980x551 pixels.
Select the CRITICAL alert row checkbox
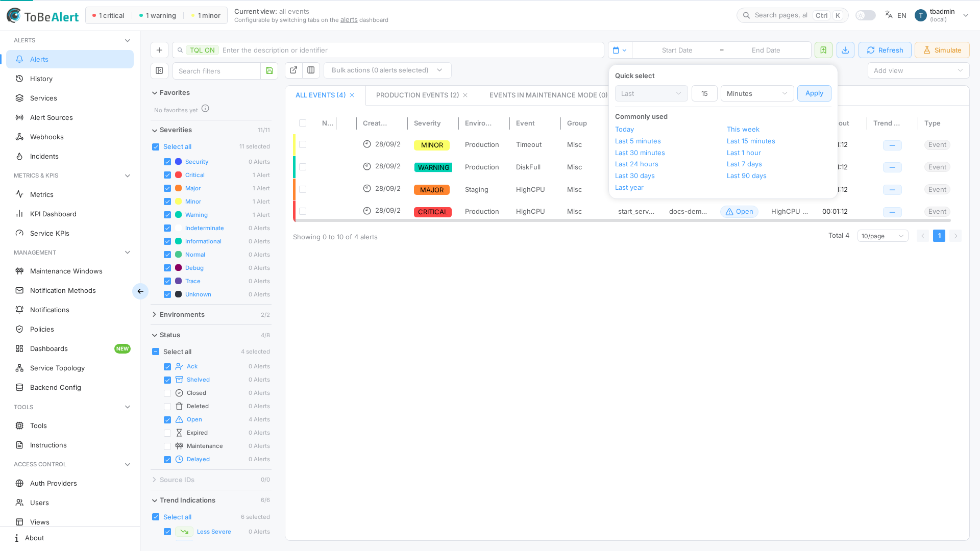click(303, 211)
